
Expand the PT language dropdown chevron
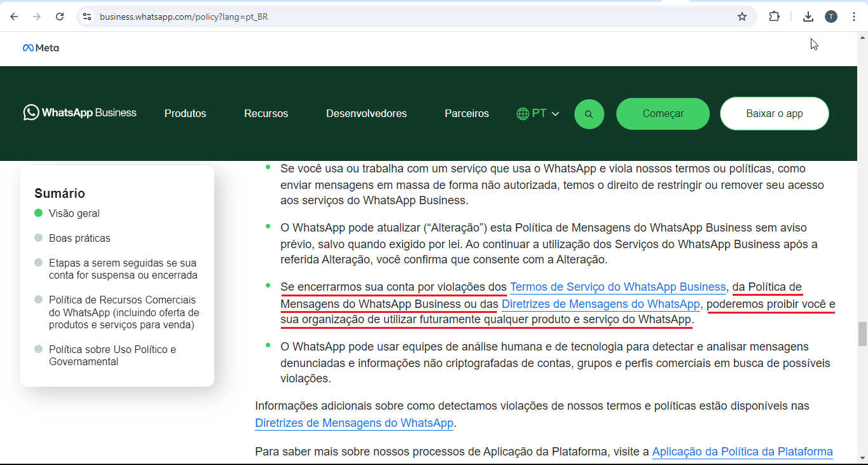(x=555, y=114)
